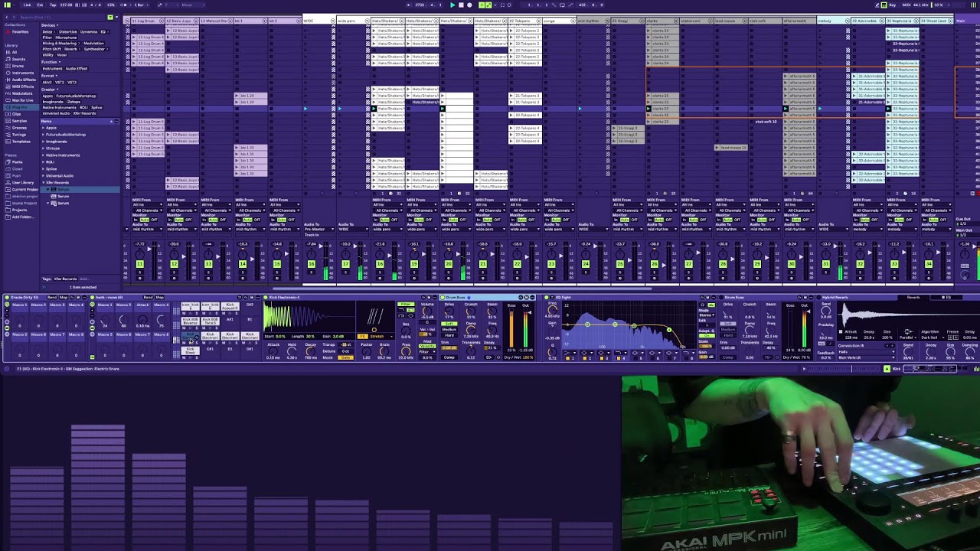Click Rand on Oracle Dirty Kit rack
Viewport: 980px width, 551px height.
click(x=52, y=297)
